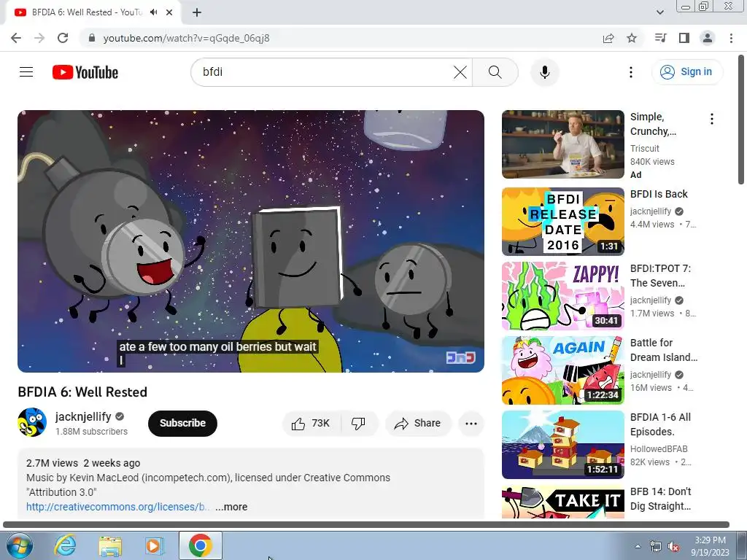Image resolution: width=747 pixels, height=560 pixels.
Task: Open the jacknjellify channel avatar
Action: coord(32,422)
